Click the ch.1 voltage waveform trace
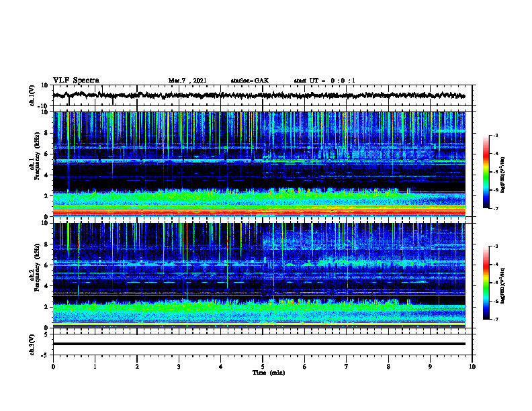 pyautogui.click(x=259, y=95)
